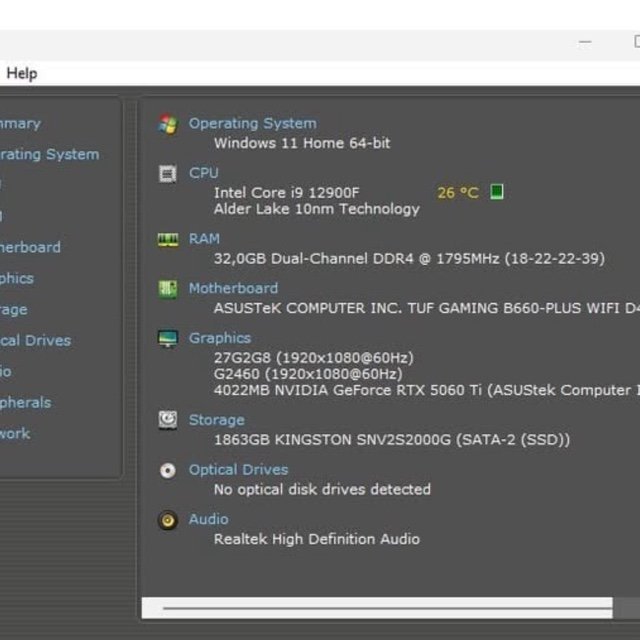Click the speaker icon beside Audio heading
This screenshot has height=640, width=640.
(x=168, y=520)
